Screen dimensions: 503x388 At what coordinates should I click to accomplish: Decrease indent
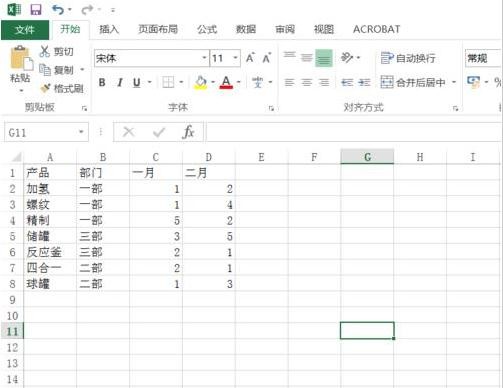pyautogui.click(x=347, y=82)
